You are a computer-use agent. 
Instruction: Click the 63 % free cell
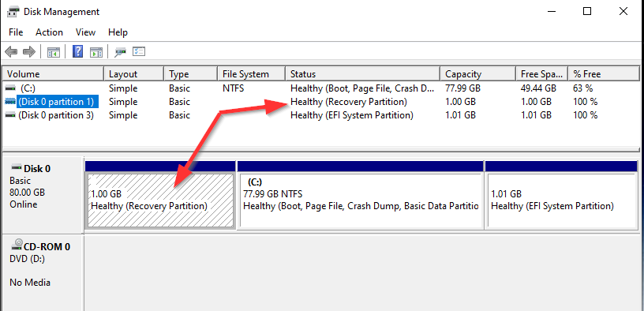coord(582,88)
